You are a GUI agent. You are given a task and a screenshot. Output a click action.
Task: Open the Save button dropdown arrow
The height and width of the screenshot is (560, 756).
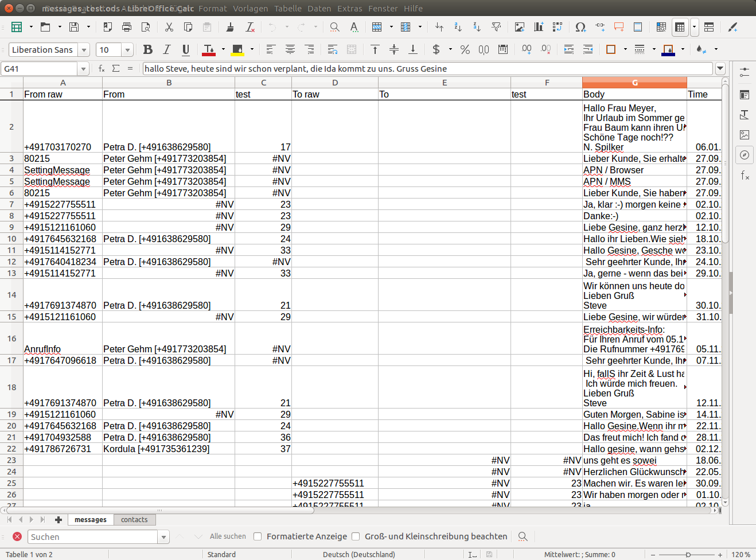(88, 27)
